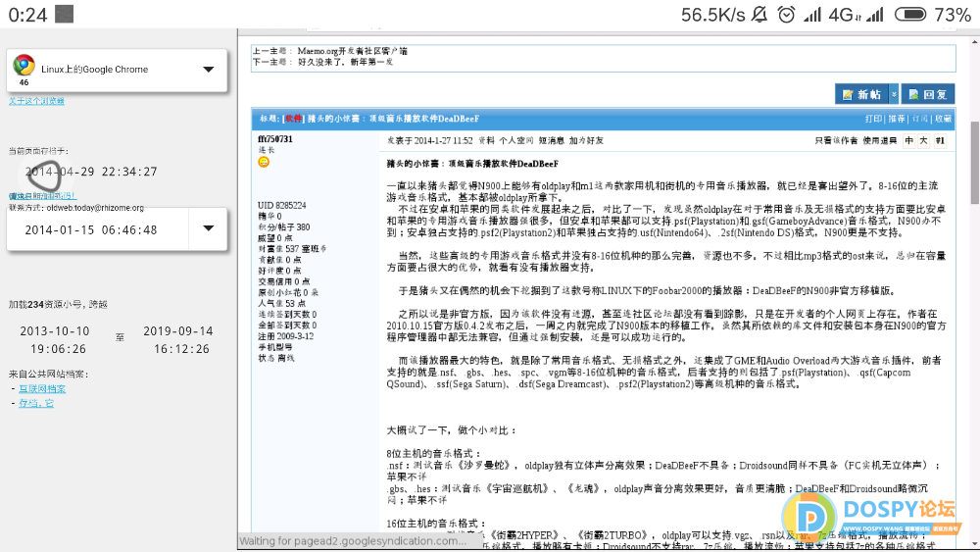
Task: Click the 资料 profile link
Action: (486, 140)
